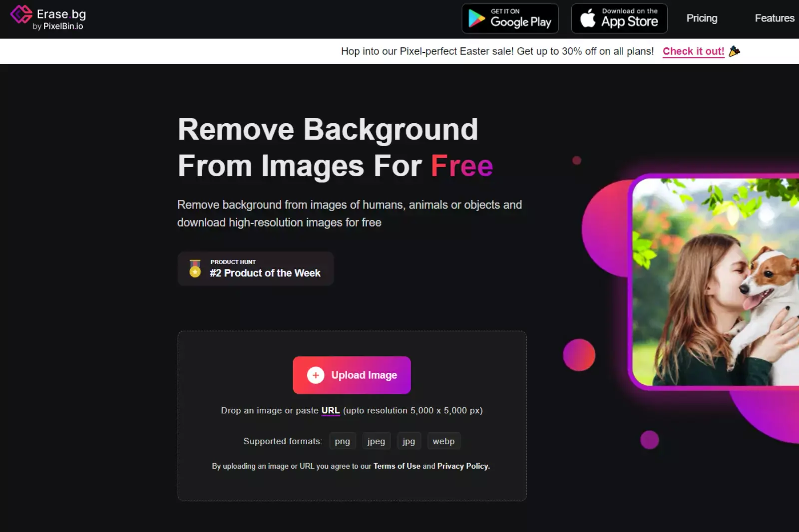Open the Terms of Use link

coord(397,466)
